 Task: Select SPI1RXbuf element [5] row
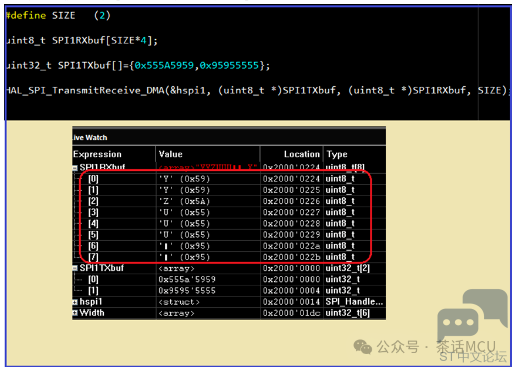pyautogui.click(x=229, y=235)
